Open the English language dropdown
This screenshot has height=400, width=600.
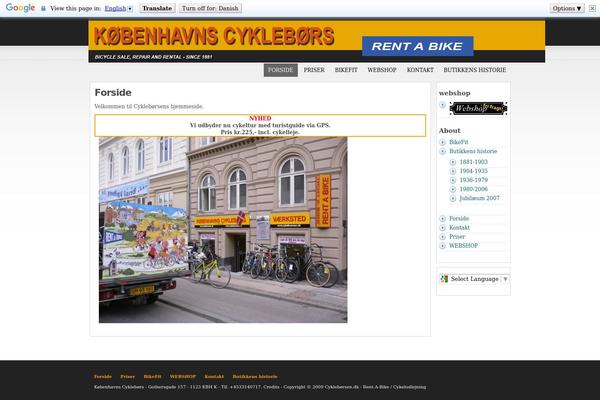tap(119, 8)
